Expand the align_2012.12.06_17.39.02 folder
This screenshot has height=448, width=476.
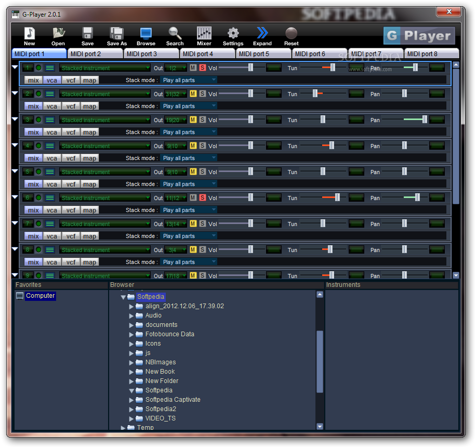[131, 307]
